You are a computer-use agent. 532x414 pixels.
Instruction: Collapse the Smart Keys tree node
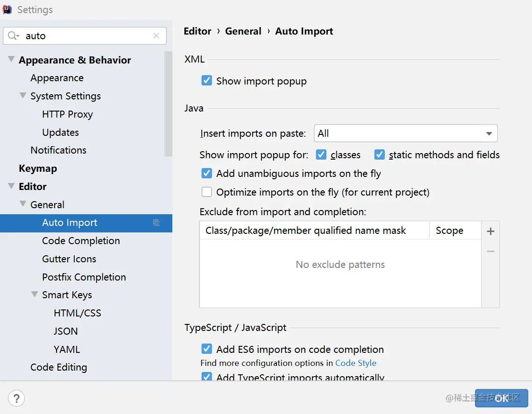pyautogui.click(x=35, y=295)
